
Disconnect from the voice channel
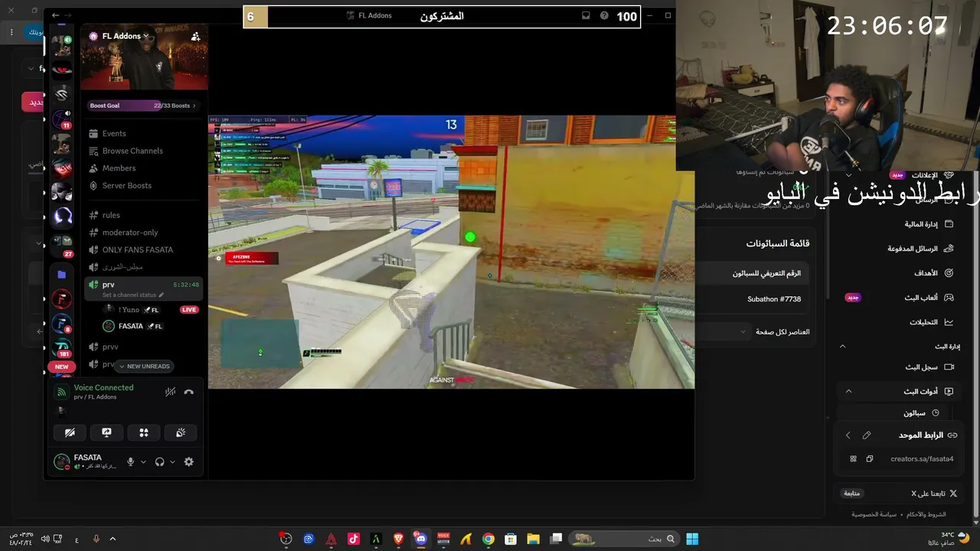(x=189, y=393)
